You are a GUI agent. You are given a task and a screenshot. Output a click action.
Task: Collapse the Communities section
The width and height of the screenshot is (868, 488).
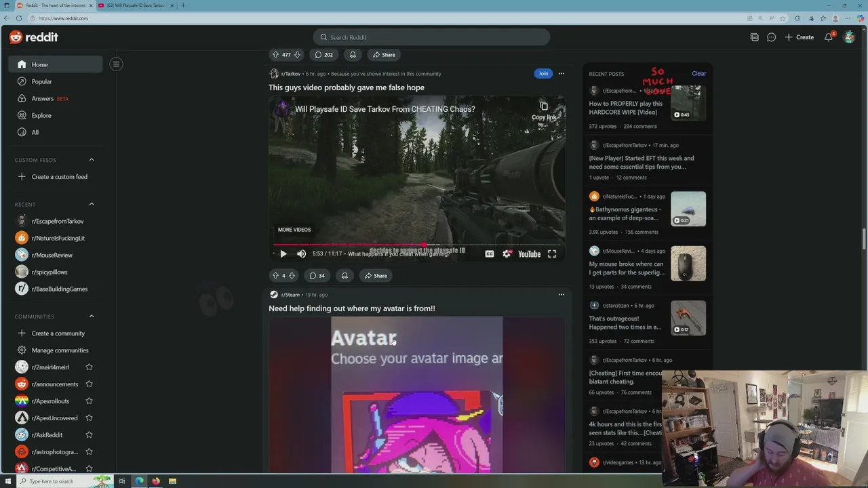coord(92,317)
